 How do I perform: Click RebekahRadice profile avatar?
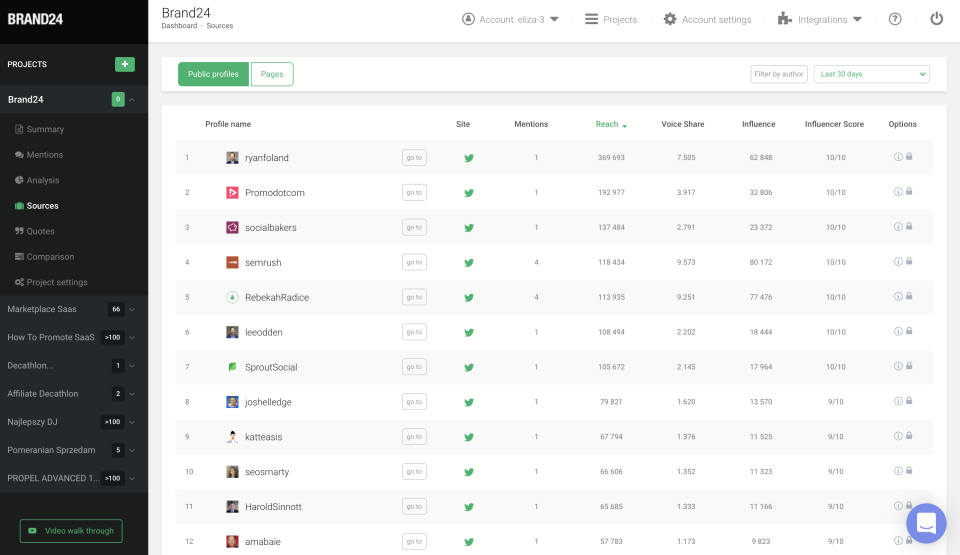coord(232,298)
